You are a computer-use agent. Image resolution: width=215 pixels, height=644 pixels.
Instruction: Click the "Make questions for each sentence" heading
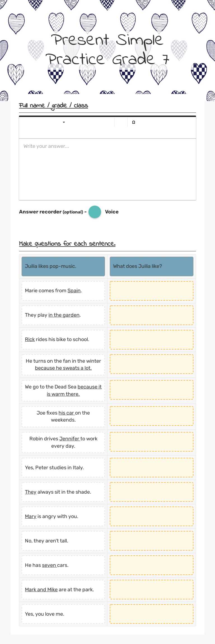[67, 244]
